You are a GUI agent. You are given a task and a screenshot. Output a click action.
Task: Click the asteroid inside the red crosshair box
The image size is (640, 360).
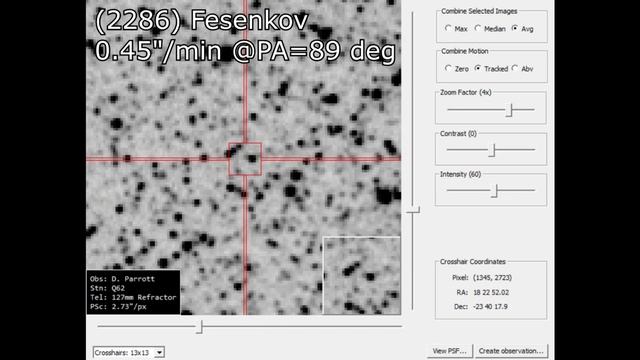point(252,159)
